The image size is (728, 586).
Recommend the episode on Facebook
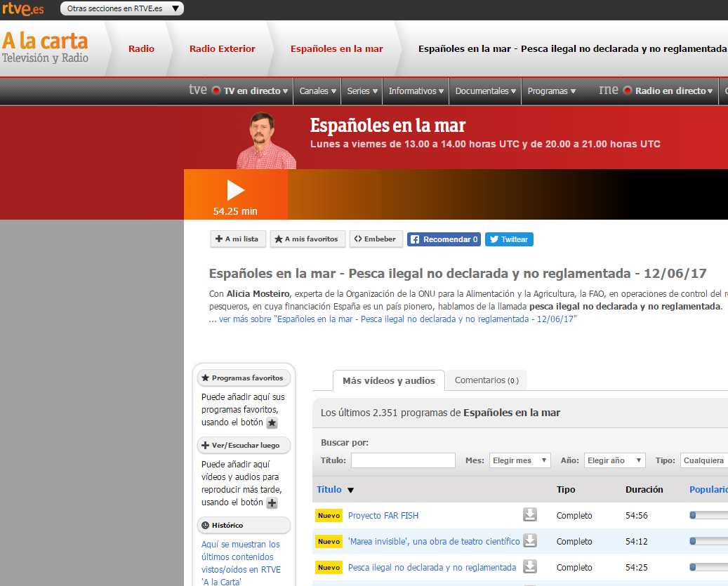[444, 239]
